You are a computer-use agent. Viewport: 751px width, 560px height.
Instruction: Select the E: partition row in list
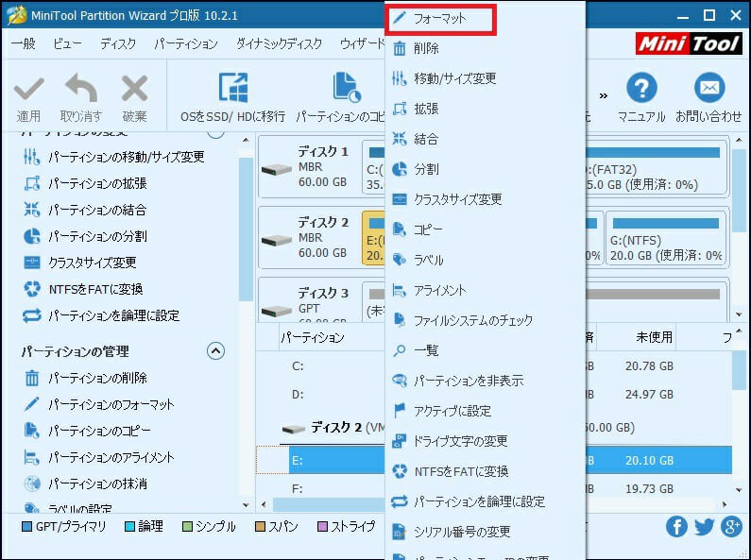(x=321, y=461)
